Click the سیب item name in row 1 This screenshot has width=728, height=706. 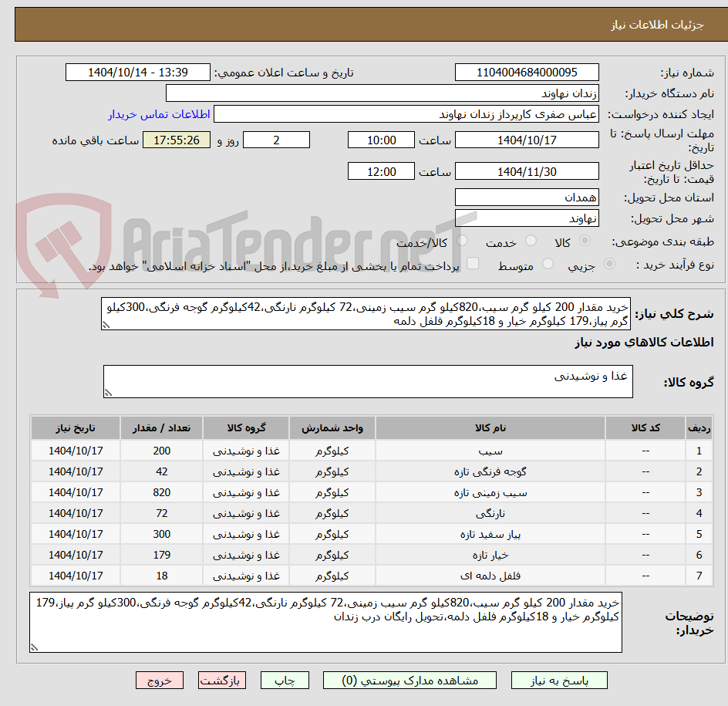[490, 451]
